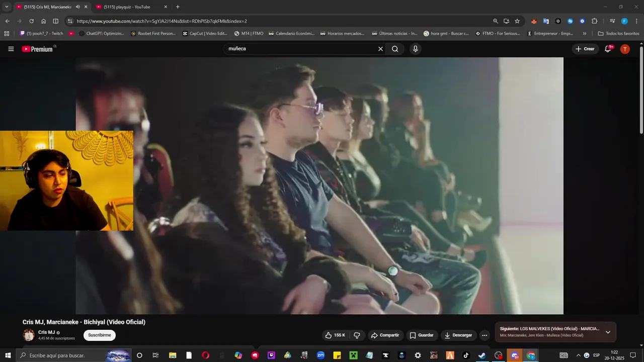Image resolution: width=644 pixels, height=362 pixels.
Task: Open Task View on taskbar
Action: 155,355
